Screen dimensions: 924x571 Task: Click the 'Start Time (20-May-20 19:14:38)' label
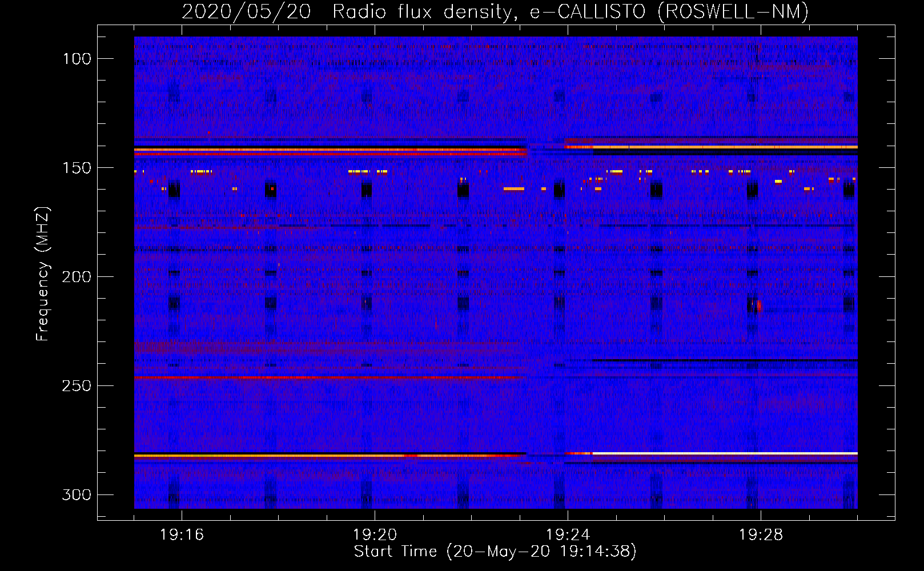pos(495,552)
